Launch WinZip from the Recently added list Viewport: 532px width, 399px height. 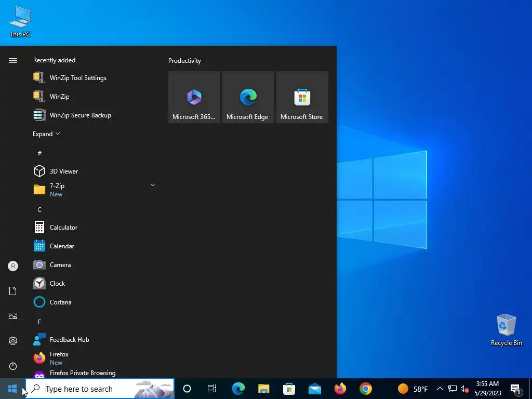(x=95, y=96)
